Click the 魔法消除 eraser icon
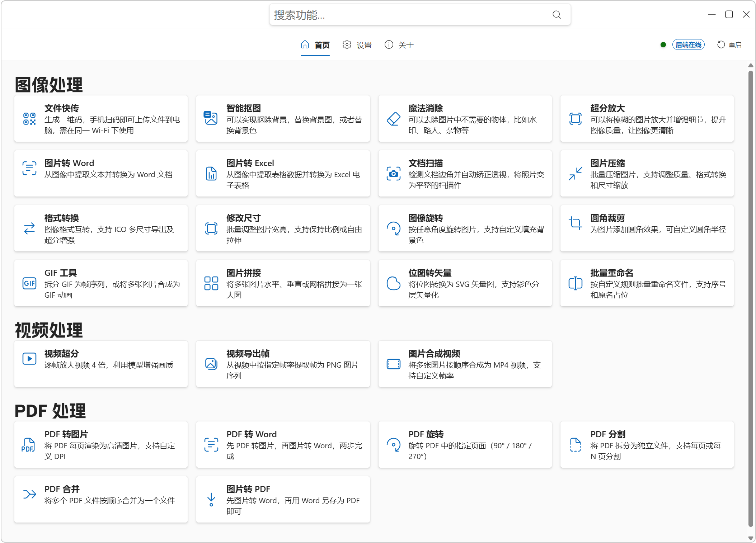Viewport: 756px width, 543px height. pyautogui.click(x=394, y=119)
